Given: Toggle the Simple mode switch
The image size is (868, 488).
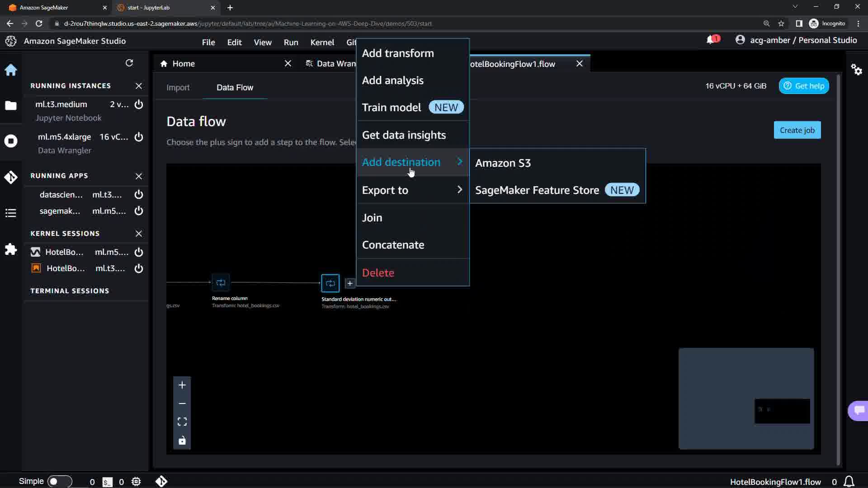Looking at the screenshot, I should click(x=59, y=481).
